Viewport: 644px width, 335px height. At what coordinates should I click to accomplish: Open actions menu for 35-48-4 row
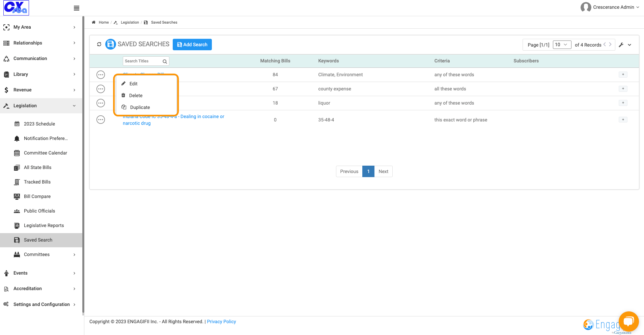[x=101, y=120]
